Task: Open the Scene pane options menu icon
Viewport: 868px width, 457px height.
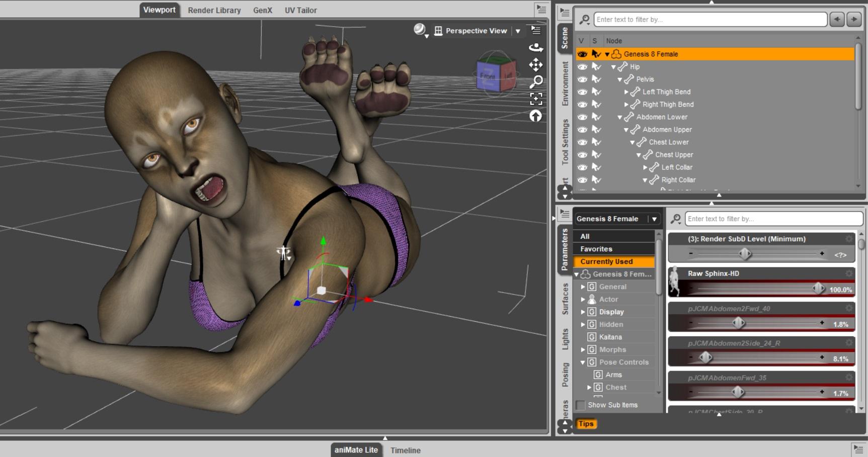Action: pos(565,13)
